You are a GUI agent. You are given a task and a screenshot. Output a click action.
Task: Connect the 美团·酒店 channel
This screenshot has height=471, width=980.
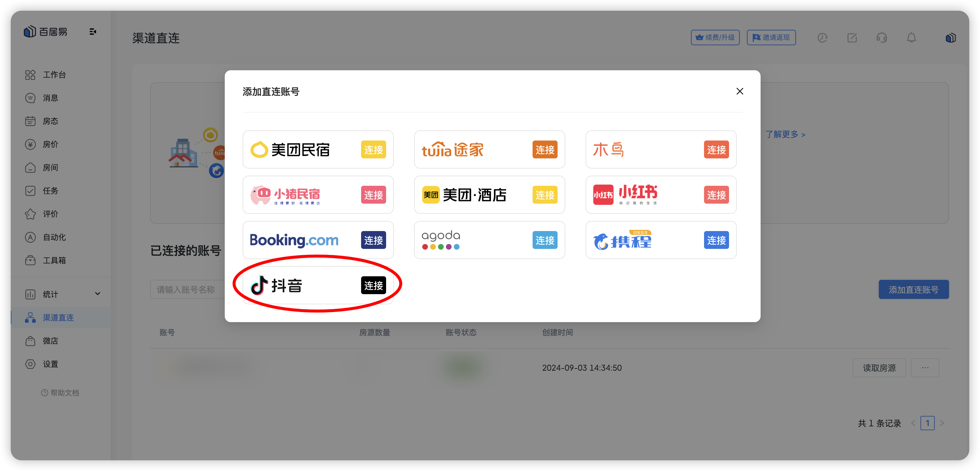pos(545,195)
